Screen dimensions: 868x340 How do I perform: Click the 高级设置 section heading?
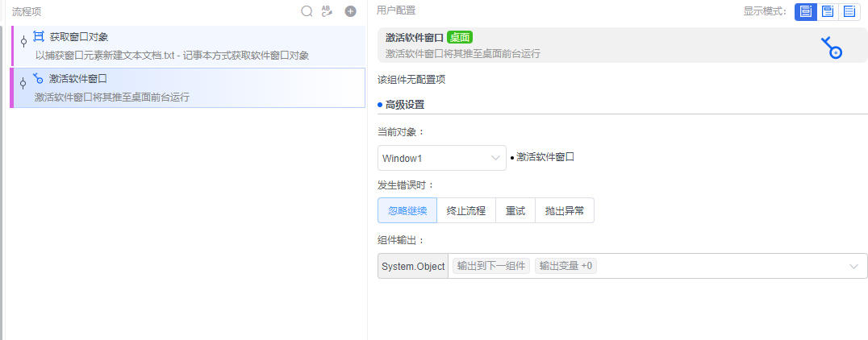[x=405, y=105]
